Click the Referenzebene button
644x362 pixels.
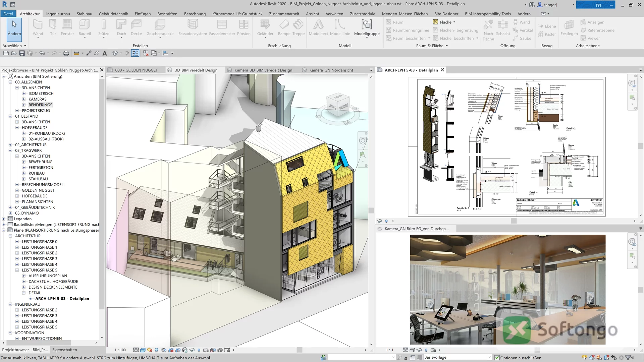pyautogui.click(x=597, y=30)
